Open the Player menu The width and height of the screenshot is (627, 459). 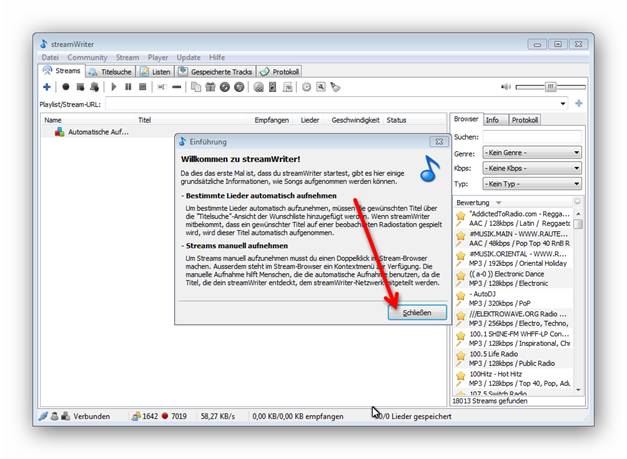pos(158,58)
